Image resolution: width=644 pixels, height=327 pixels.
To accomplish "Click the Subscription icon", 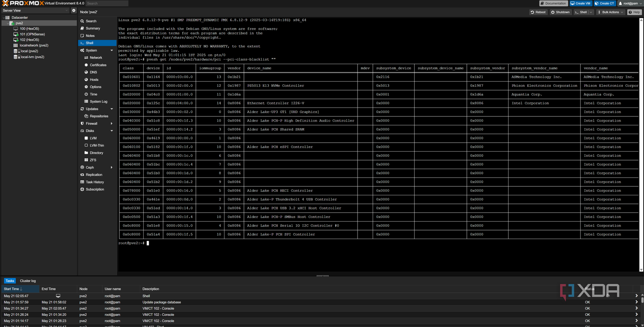I will coord(82,189).
